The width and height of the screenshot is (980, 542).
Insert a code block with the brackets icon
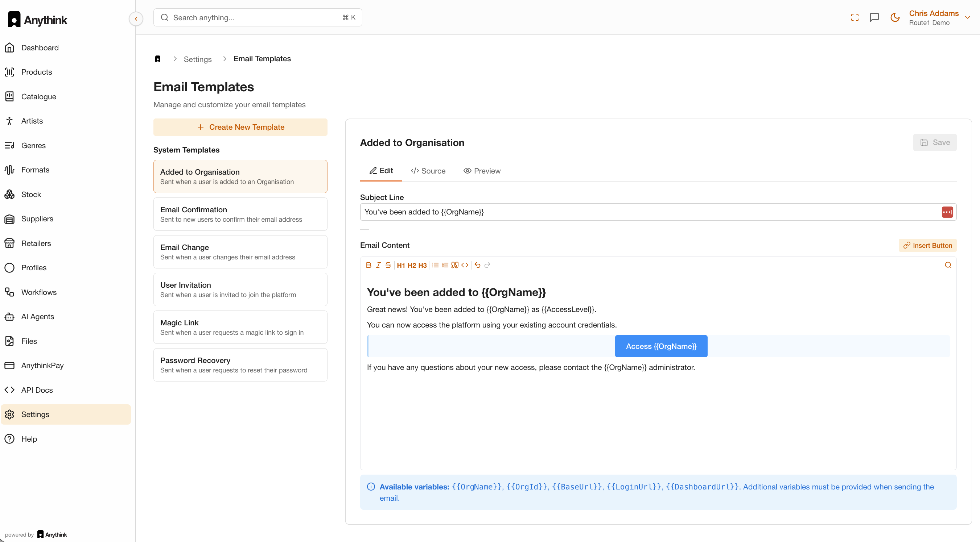tap(465, 265)
